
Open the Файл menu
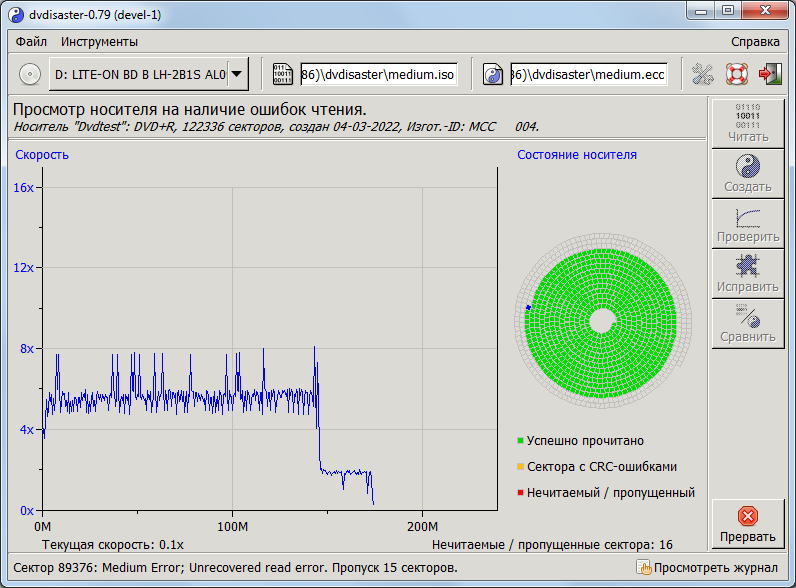tap(31, 42)
